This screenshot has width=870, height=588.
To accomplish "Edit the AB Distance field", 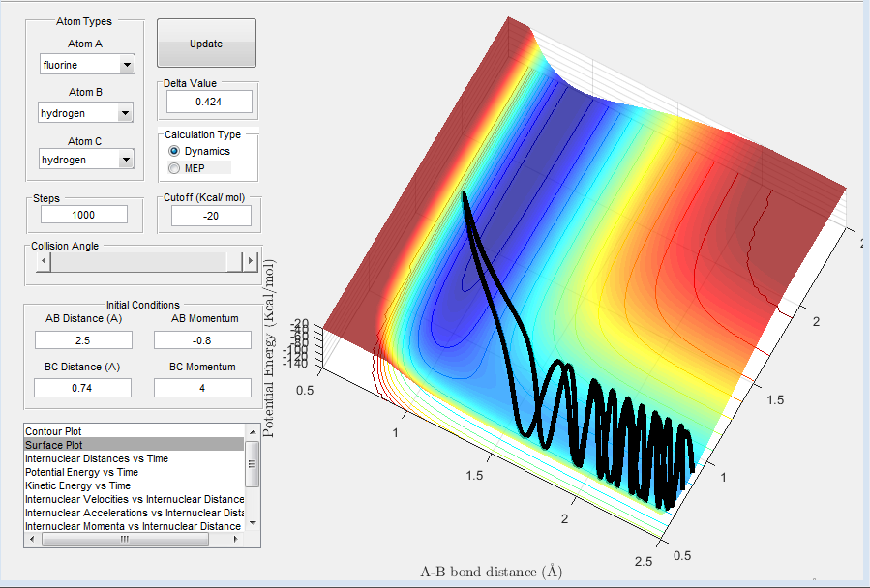I will 83,339.
